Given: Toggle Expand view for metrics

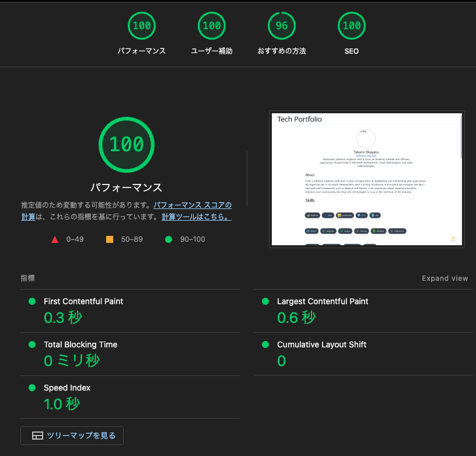Looking at the screenshot, I should (x=444, y=279).
